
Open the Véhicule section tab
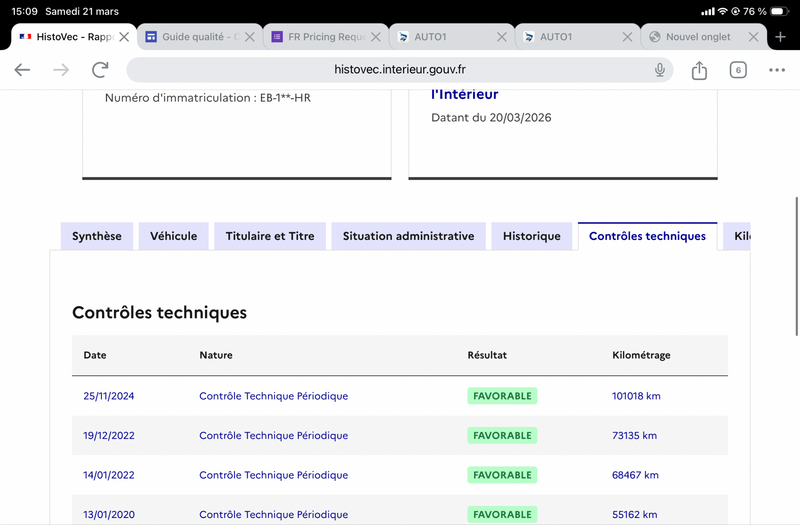173,237
